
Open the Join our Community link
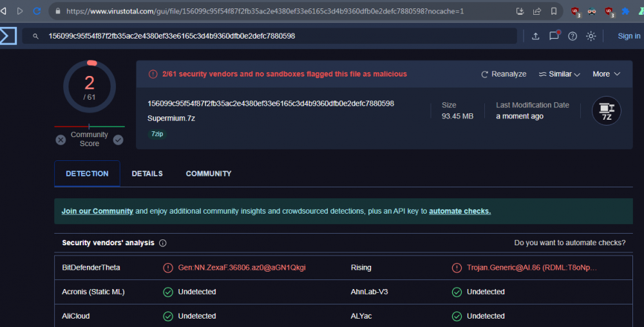pyautogui.click(x=97, y=211)
